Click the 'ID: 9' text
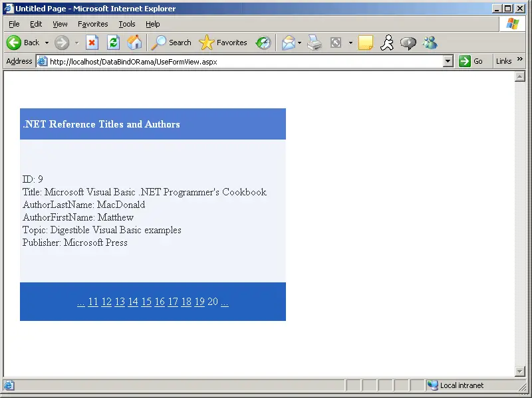 click(33, 179)
